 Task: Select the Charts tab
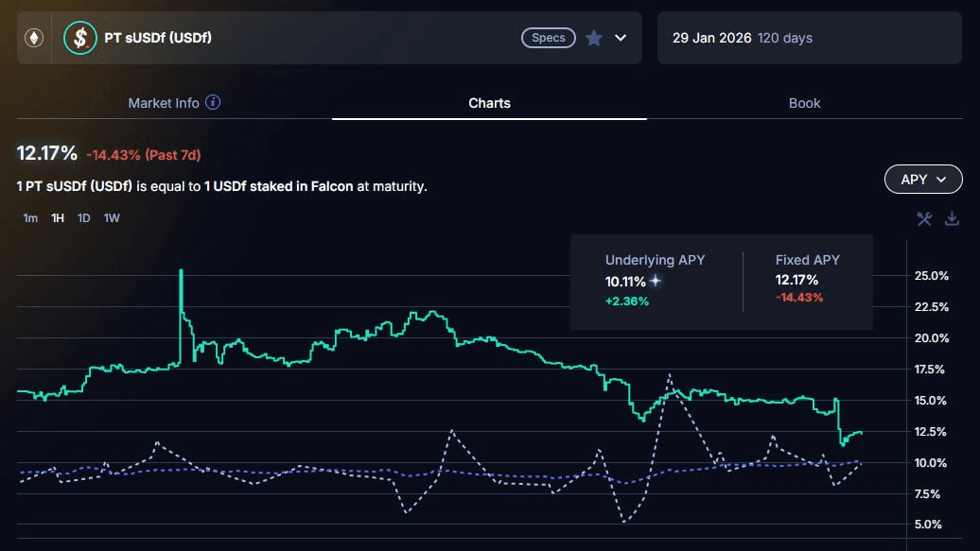(489, 103)
